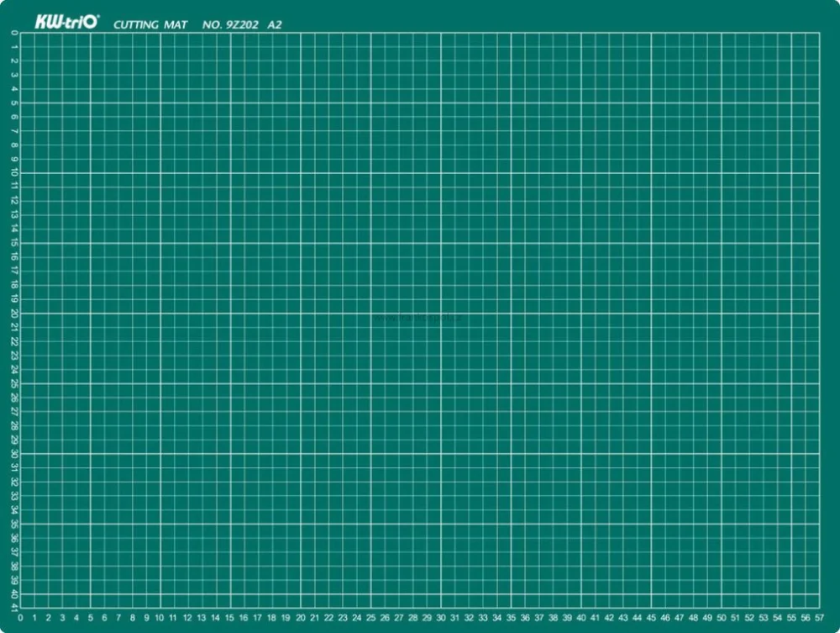Click number 50 on the bottom ruler

click(x=721, y=618)
